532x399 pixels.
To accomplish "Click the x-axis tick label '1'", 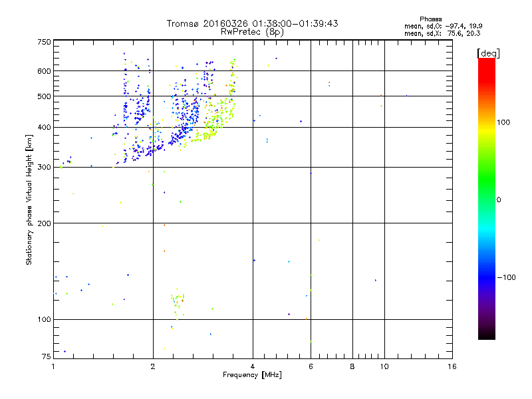I will 53,366.
